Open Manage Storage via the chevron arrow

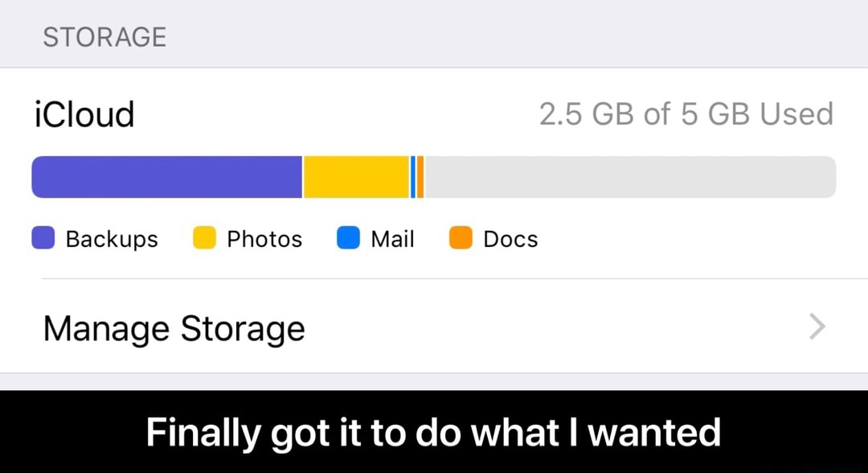pyautogui.click(x=817, y=327)
